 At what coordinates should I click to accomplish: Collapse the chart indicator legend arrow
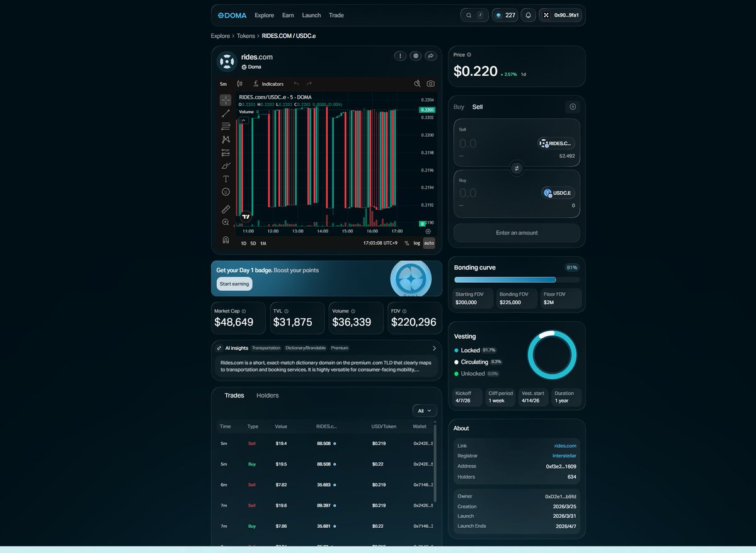(244, 120)
